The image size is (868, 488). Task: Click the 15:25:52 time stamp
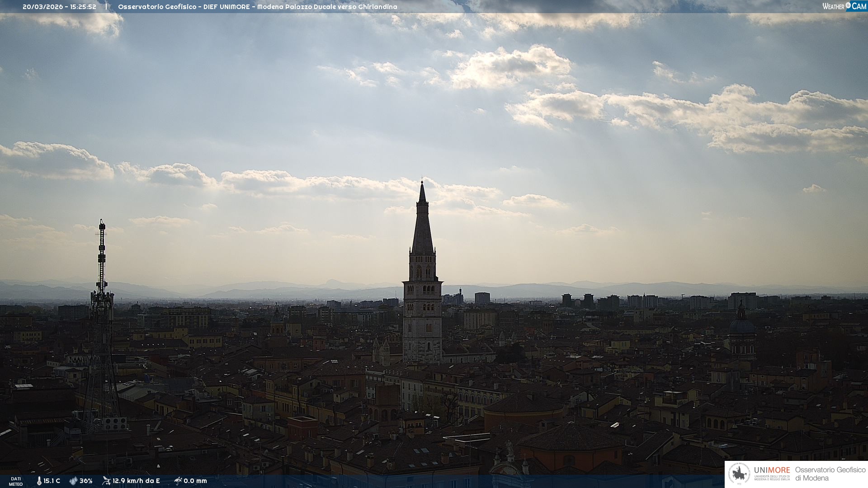[x=83, y=7]
